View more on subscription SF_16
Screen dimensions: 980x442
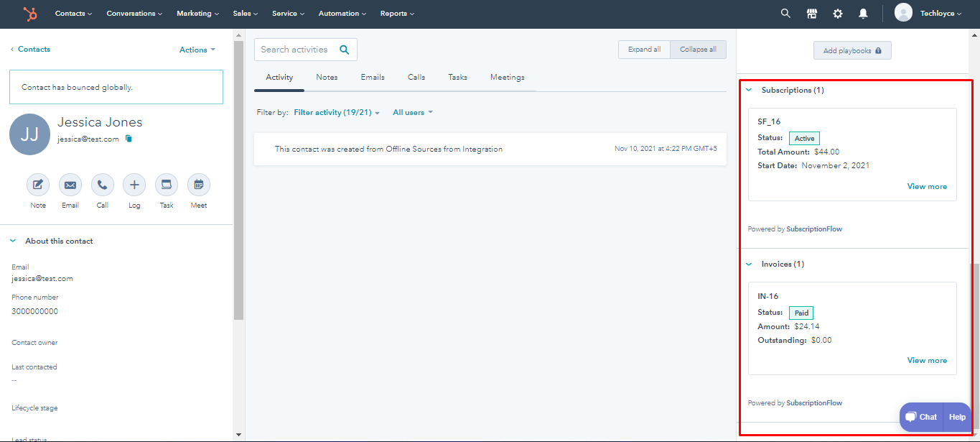(926, 186)
